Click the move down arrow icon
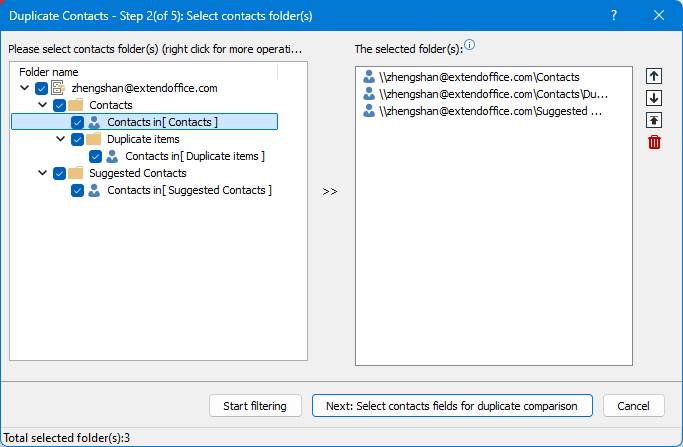This screenshot has width=683, height=447. click(654, 98)
